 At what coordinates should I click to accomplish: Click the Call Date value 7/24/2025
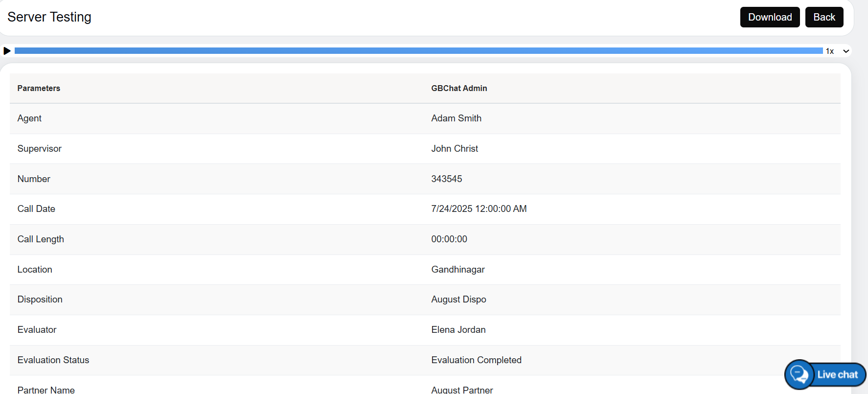pos(479,209)
